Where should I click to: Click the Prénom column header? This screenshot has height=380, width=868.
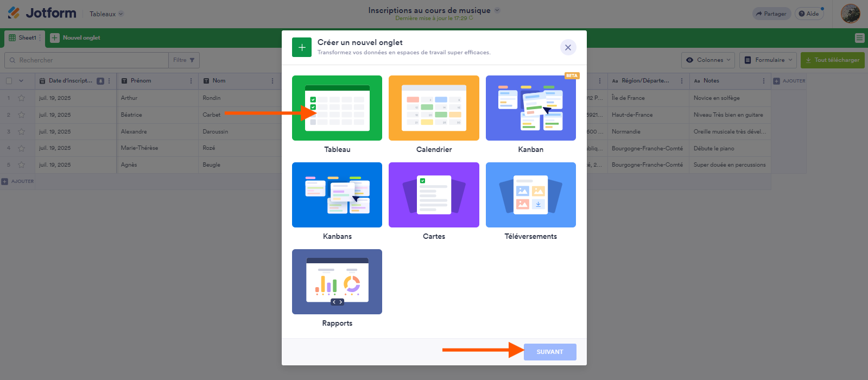pyautogui.click(x=157, y=81)
